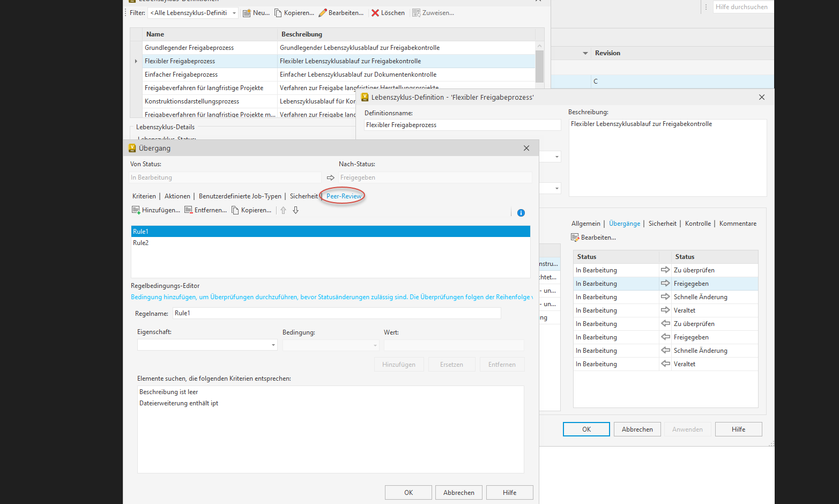This screenshot has height=504, width=839.
Task: Switch to the Aktionen tab
Action: [x=177, y=196]
